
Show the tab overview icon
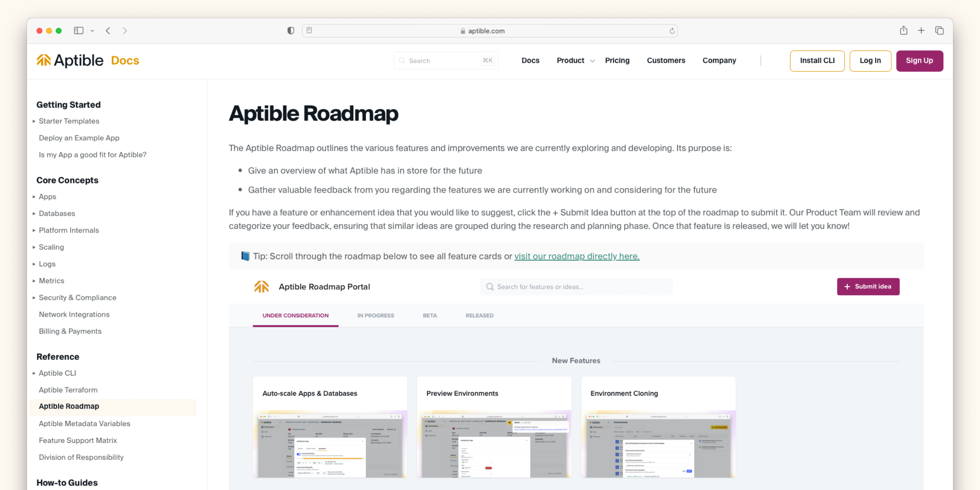tap(939, 31)
